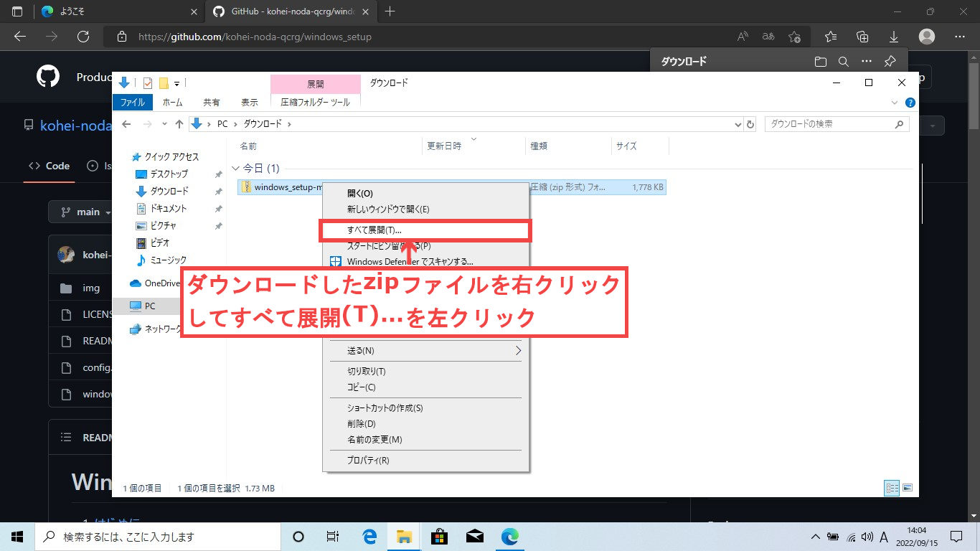Open Edge collections
This screenshot has width=980, height=551.
coord(863,37)
